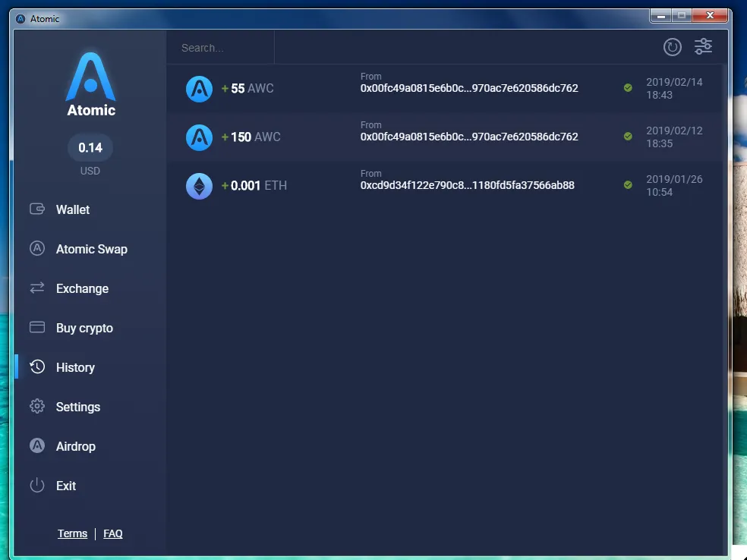Go to Atomic Swap
The image size is (747, 560).
(x=91, y=249)
